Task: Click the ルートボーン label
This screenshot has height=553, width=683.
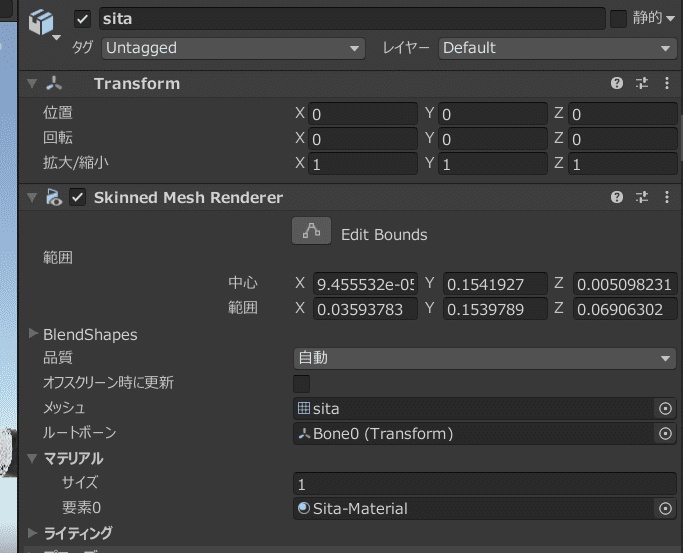Action: click(80, 432)
